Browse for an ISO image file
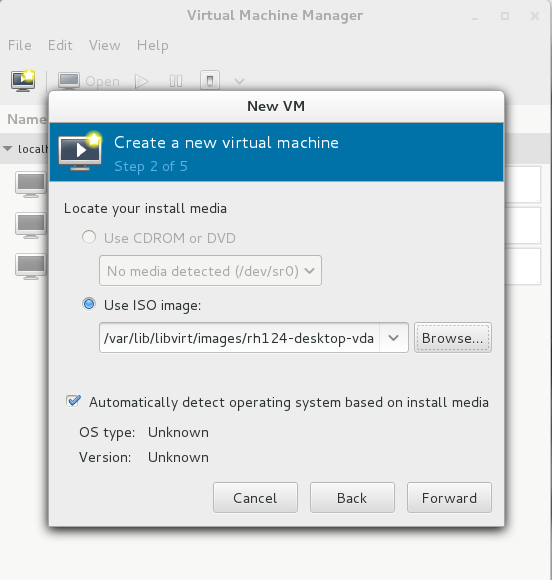The image size is (552, 580). coord(453,338)
